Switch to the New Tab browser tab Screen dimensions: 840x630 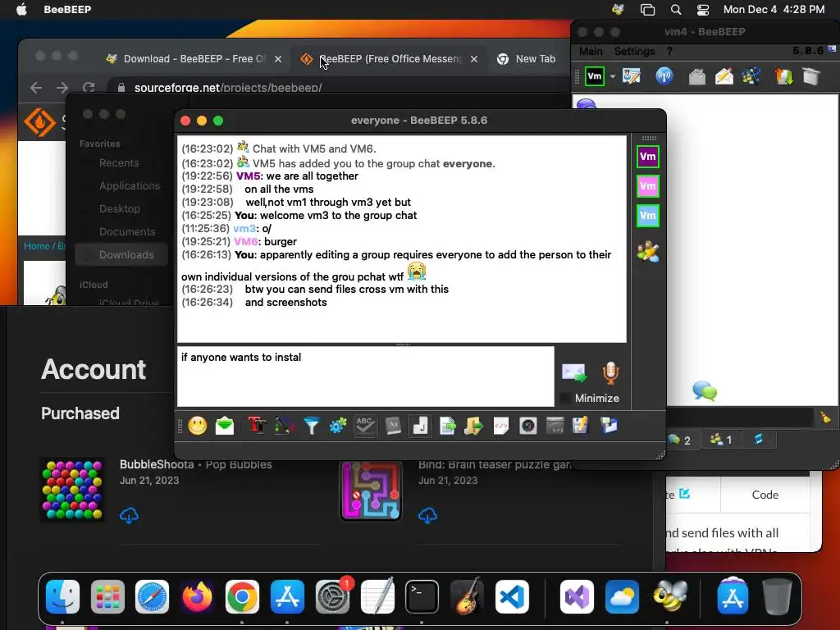527,59
